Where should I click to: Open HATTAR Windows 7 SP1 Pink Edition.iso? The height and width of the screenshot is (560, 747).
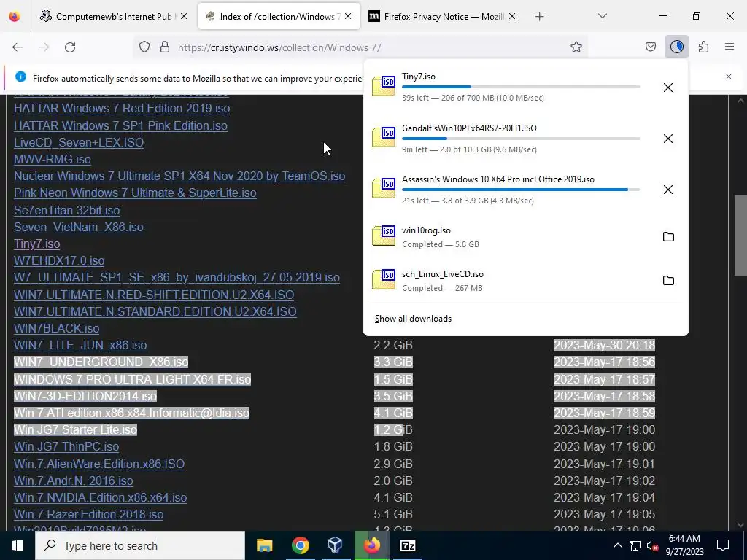coord(120,125)
